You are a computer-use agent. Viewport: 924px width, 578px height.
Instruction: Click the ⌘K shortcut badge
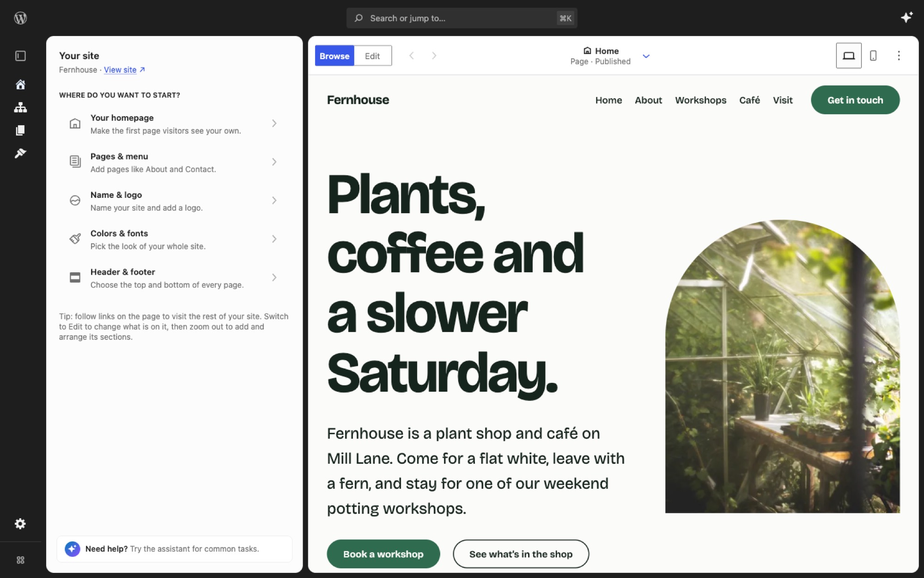click(565, 18)
